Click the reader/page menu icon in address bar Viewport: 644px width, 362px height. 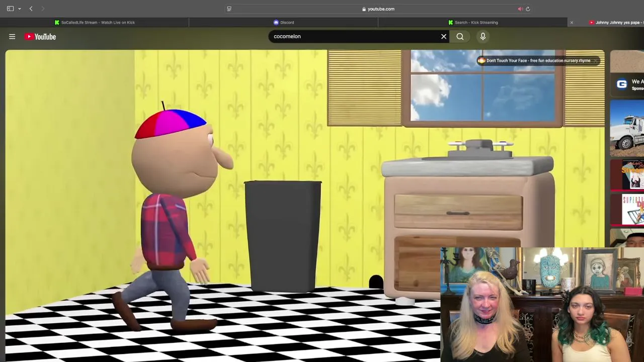(x=229, y=9)
